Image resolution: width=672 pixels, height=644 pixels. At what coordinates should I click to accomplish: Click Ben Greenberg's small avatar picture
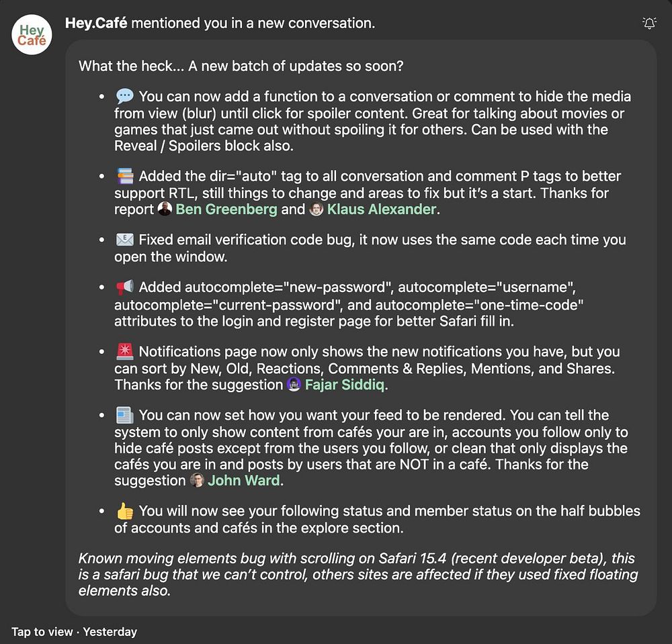(x=165, y=210)
